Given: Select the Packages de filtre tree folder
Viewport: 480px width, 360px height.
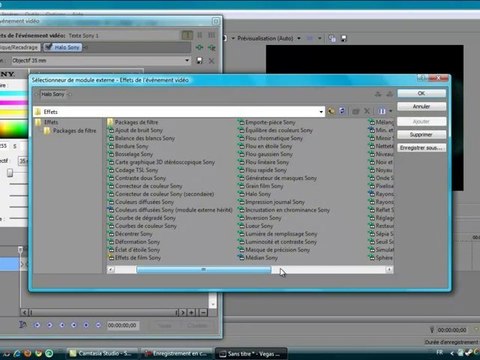Looking at the screenshot, I should 74,131.
